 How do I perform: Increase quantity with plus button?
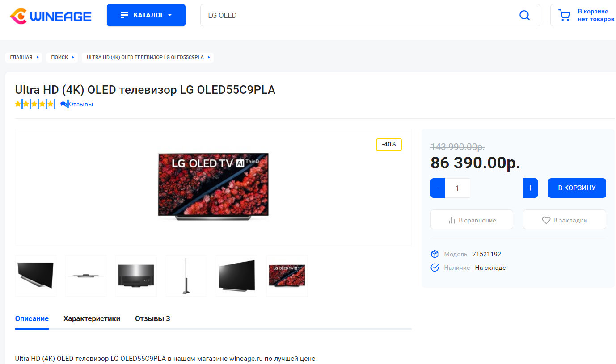530,188
